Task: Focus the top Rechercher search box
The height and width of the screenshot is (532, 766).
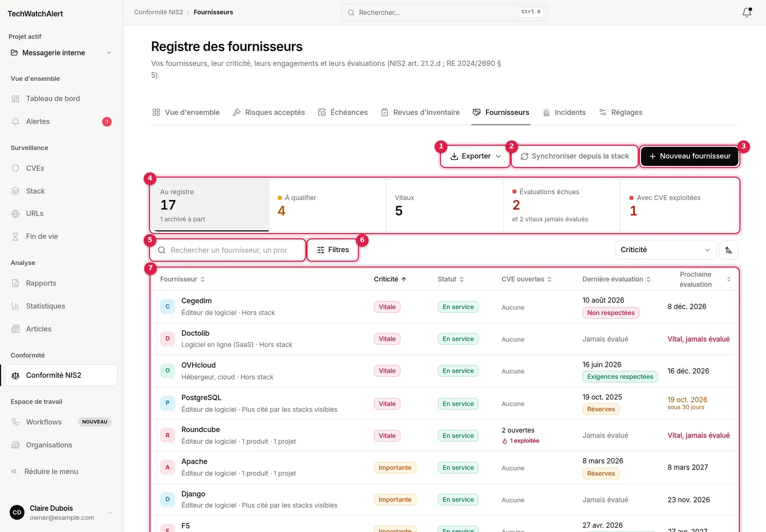Action: coord(444,13)
